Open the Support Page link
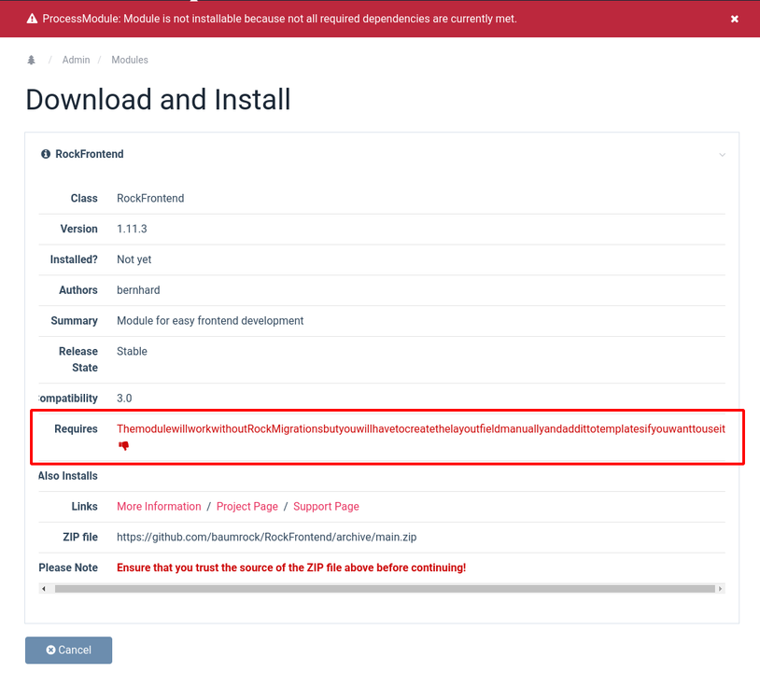Viewport: 760px width, 700px height. click(326, 507)
